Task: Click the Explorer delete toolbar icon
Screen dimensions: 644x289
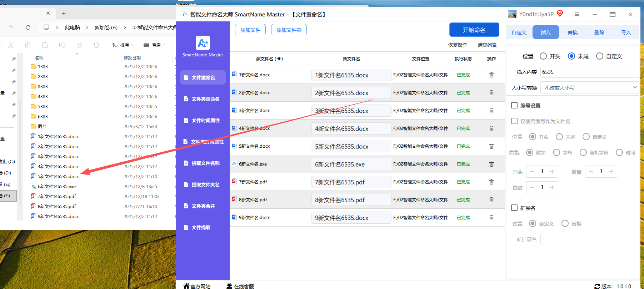Action: click(x=96, y=45)
